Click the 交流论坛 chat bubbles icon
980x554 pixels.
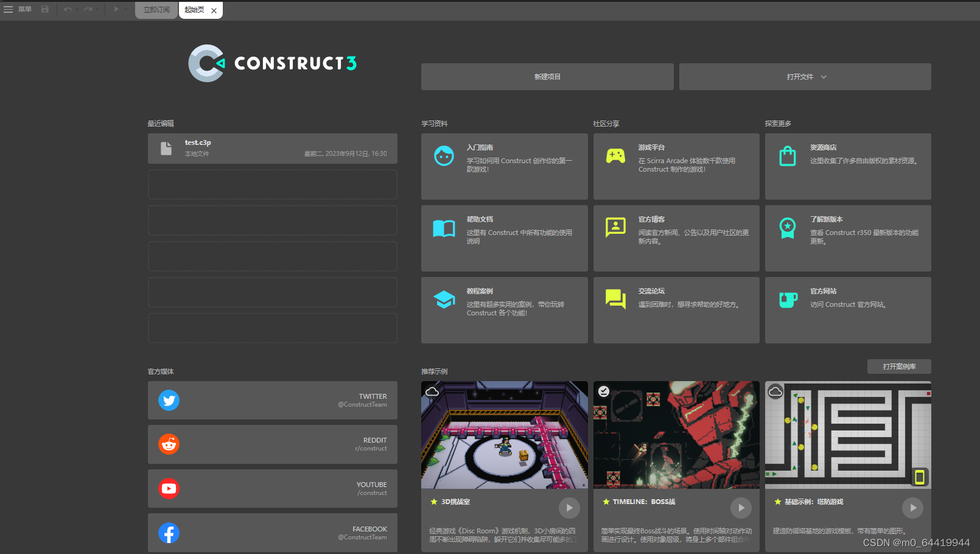[x=615, y=299]
